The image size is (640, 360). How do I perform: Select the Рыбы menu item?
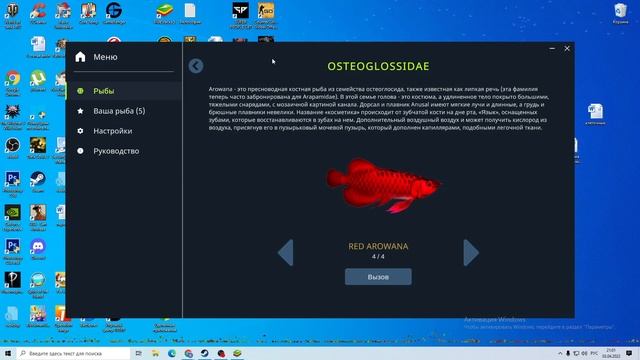pos(124,91)
